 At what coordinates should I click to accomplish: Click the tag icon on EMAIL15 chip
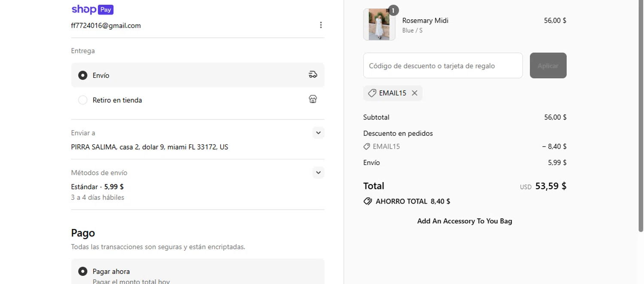pos(372,93)
